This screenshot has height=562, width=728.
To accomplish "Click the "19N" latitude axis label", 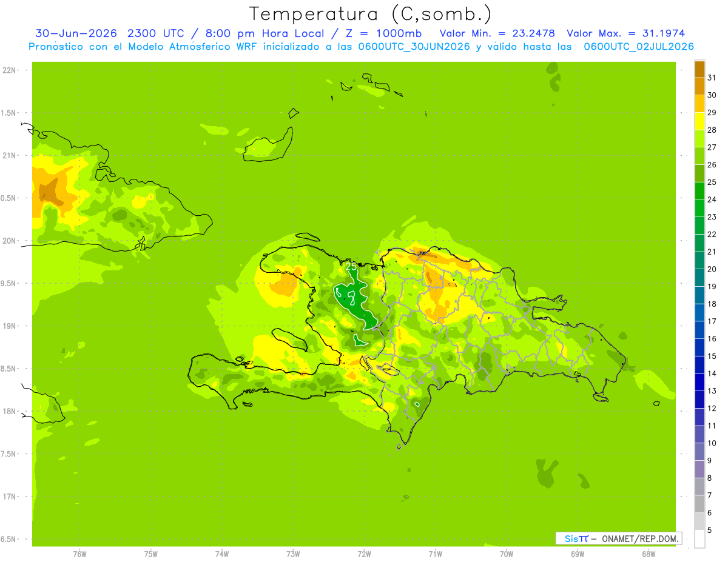I will point(8,326).
